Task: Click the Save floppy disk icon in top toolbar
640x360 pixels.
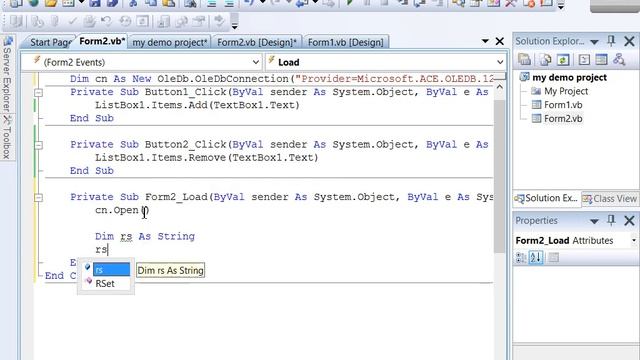Action: 95,3
